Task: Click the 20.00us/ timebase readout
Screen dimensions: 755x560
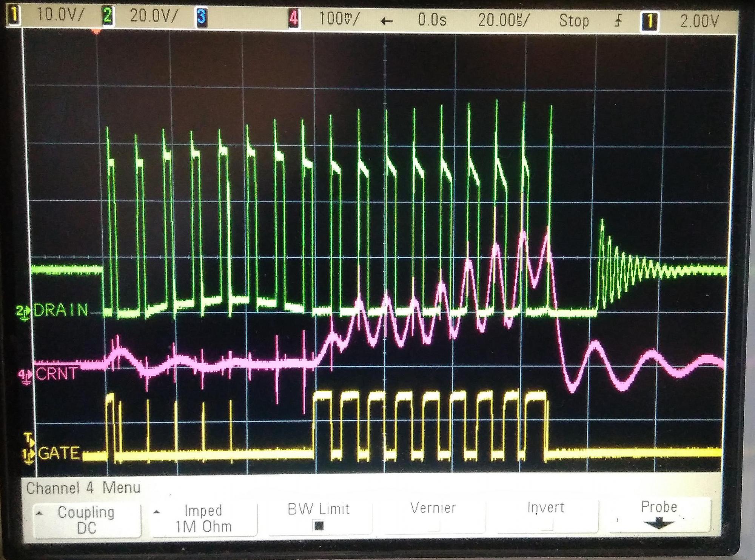Action: point(504,20)
